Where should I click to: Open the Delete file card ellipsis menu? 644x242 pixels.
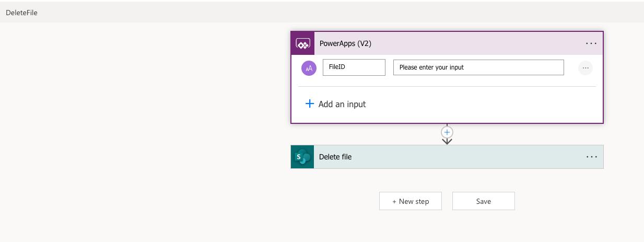point(591,157)
